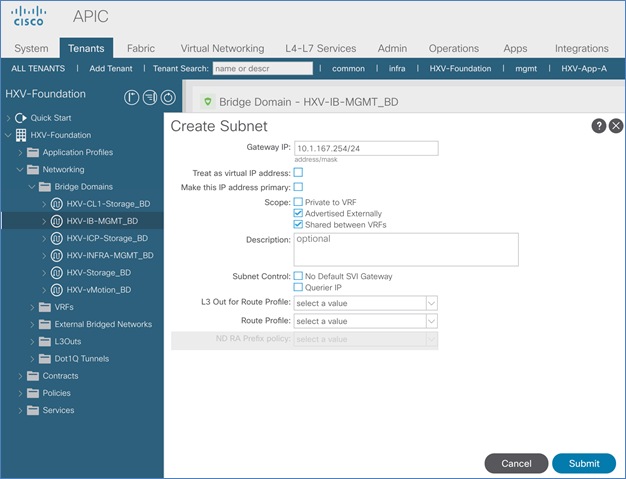The width and height of the screenshot is (626, 479).
Task: Open the Apps tab
Action: click(x=515, y=48)
